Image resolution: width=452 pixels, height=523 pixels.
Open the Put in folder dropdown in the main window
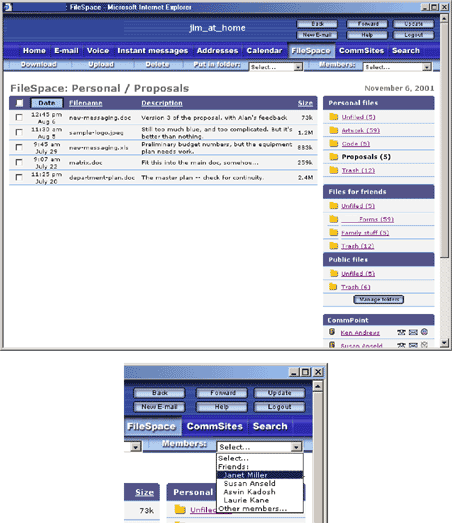(x=276, y=67)
